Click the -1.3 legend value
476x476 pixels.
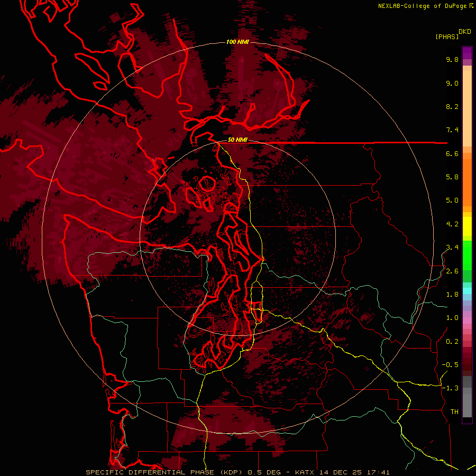450,388
